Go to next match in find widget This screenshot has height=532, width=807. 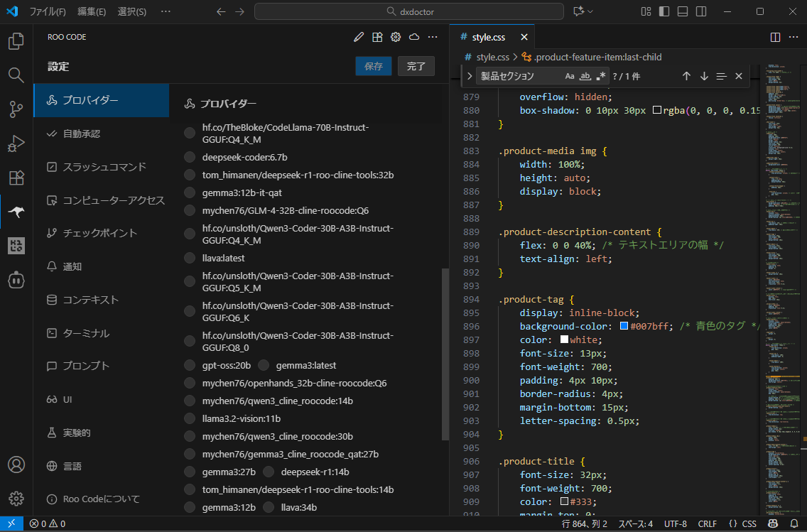704,76
